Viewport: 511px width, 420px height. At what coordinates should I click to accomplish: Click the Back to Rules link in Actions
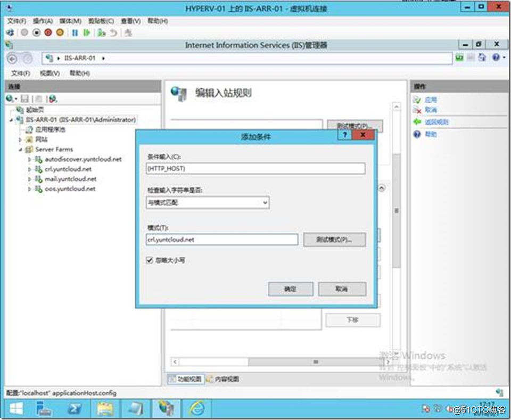pos(436,122)
